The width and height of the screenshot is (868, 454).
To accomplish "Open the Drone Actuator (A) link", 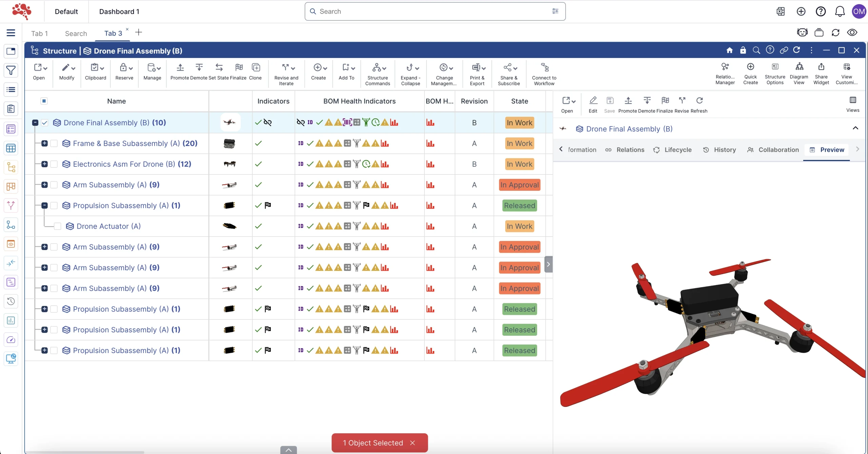I will pos(108,226).
